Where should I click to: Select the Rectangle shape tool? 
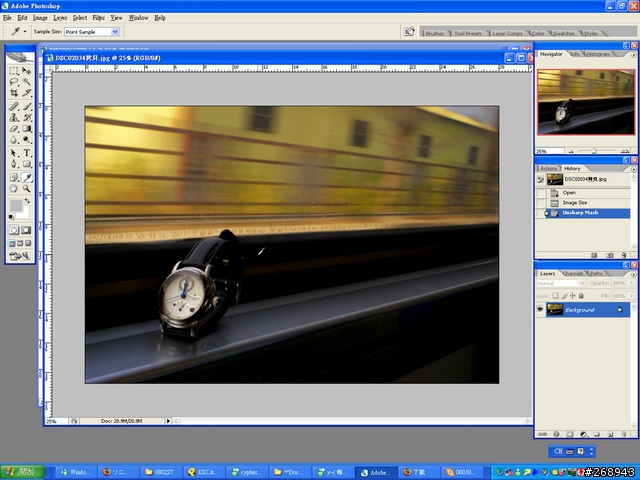click(x=27, y=164)
